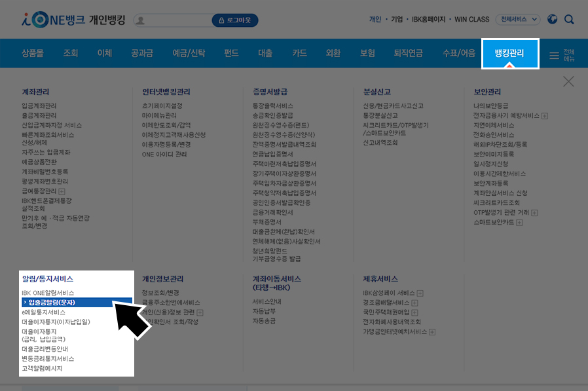Image resolution: width=588 pixels, height=391 pixels.
Task: Open 금융거래확인서
Action: tap(272, 212)
